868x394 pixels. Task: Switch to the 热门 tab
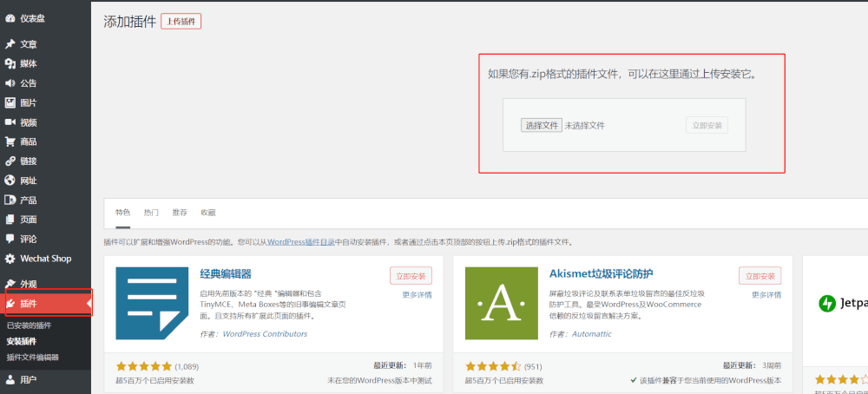(151, 213)
